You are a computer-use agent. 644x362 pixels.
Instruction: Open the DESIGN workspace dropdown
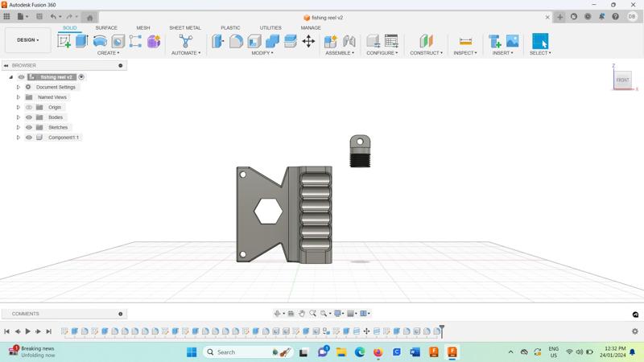[27, 40]
